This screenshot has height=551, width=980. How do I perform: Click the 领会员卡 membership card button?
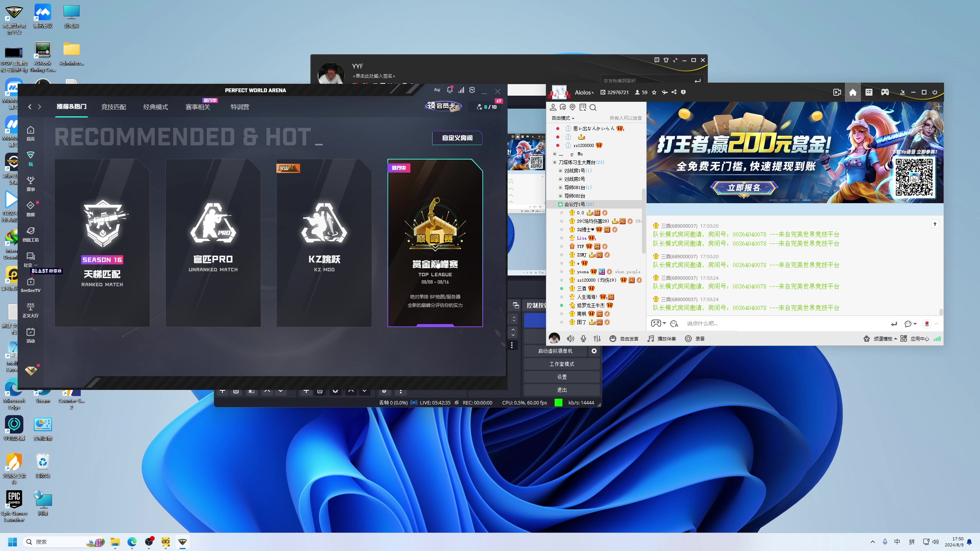443,106
